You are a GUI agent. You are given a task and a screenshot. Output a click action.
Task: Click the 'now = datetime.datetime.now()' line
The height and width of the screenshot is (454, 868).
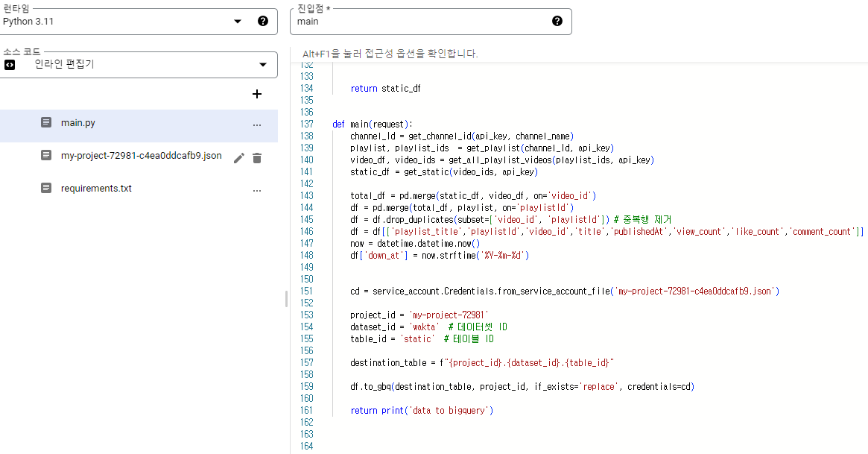click(x=415, y=244)
